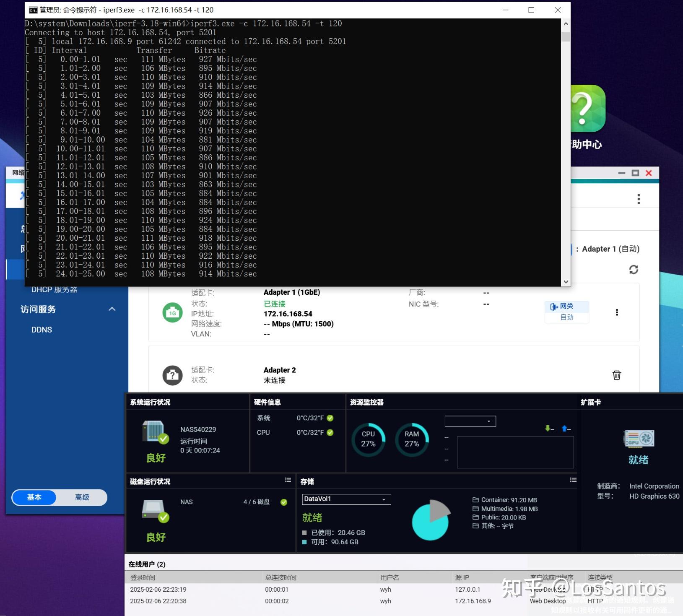The width and height of the screenshot is (683, 616).
Task: Click the 已连接 connected status text
Action: point(274,304)
